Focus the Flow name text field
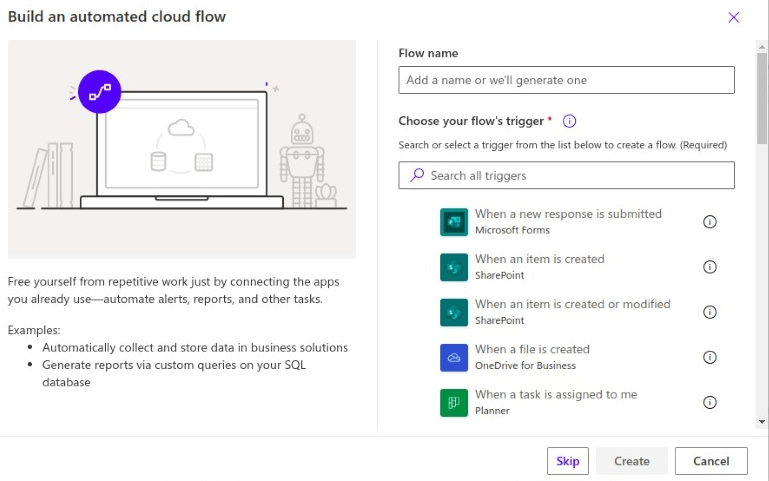 point(566,80)
